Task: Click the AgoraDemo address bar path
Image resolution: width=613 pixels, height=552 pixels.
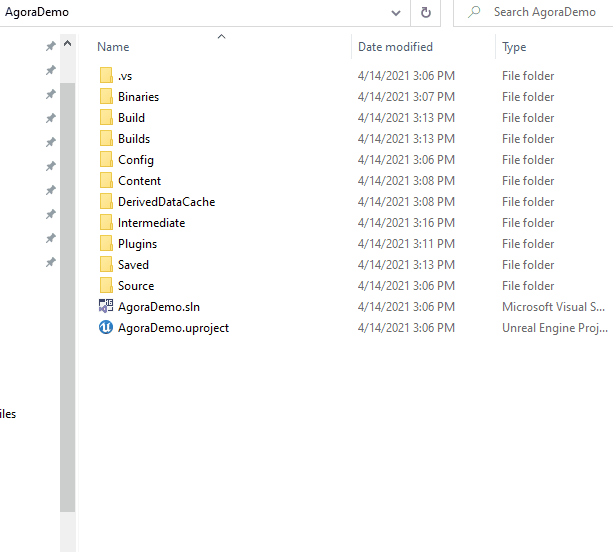Action: coord(37,12)
